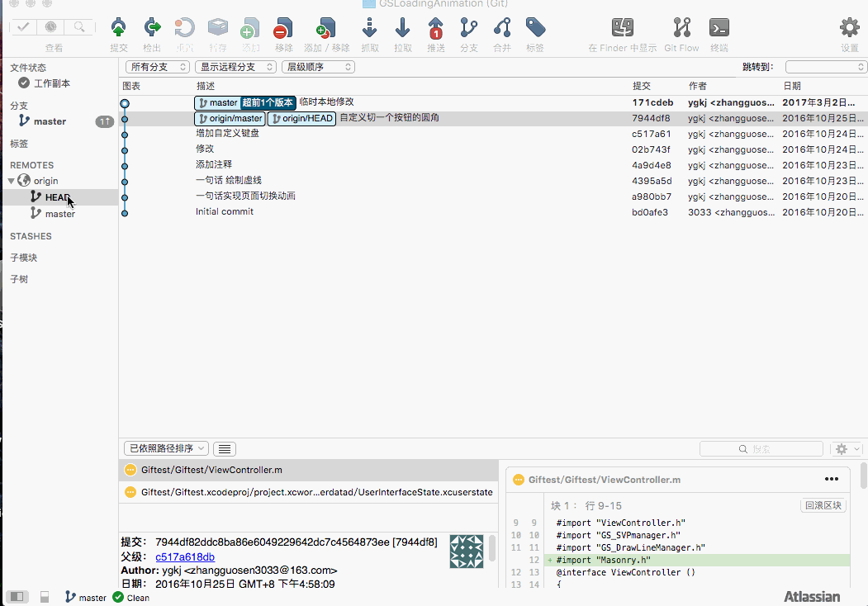
Task: Open the 所有分支 branch filter dropdown
Action: coord(158,67)
